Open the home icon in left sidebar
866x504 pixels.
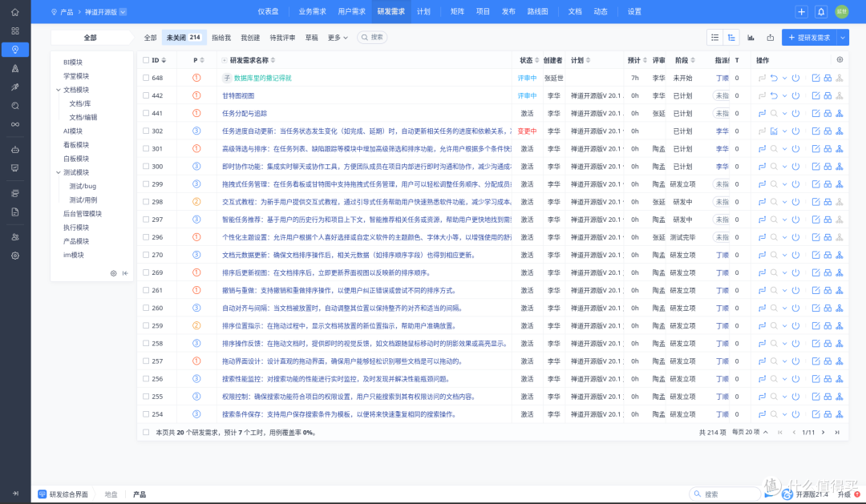[15, 12]
